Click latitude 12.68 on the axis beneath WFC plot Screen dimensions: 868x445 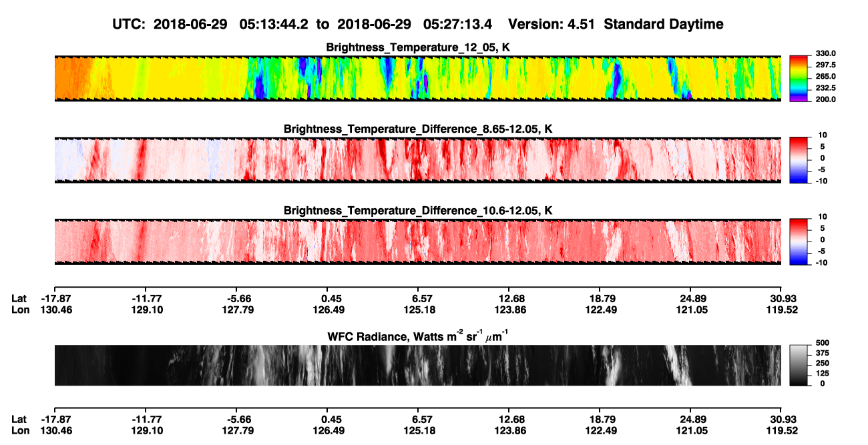511,420
